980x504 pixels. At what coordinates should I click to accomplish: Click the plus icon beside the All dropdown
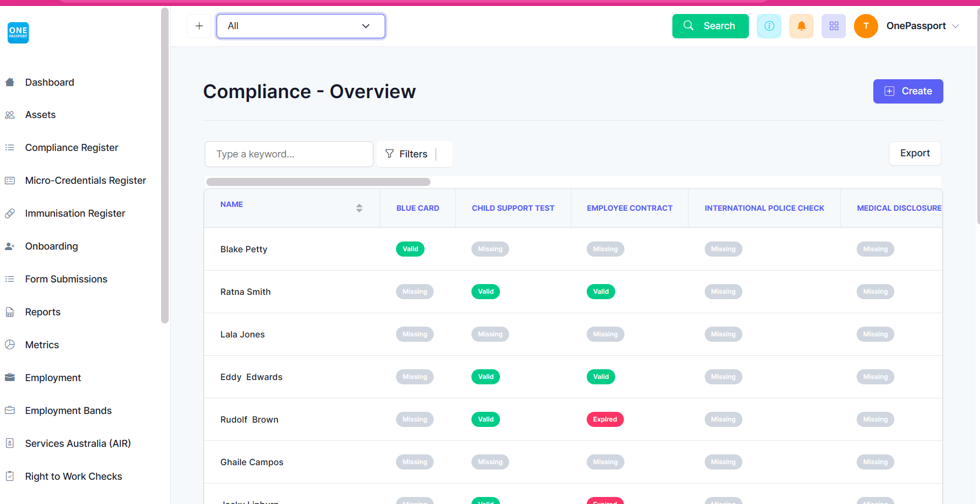199,26
